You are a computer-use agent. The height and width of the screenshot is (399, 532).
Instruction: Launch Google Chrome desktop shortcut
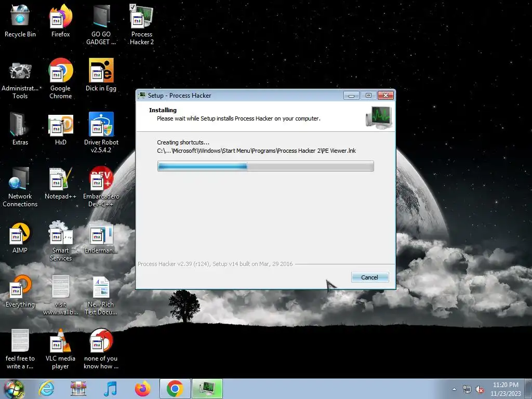(60, 79)
